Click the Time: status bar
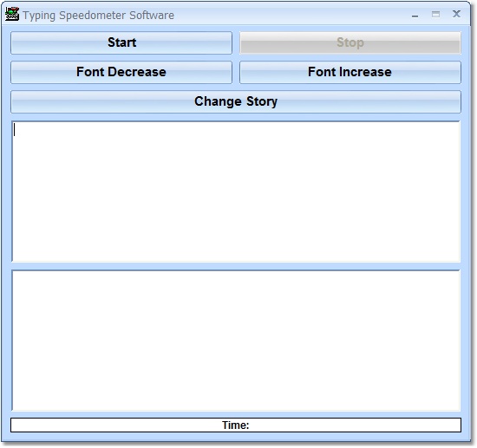The width and height of the screenshot is (477, 448). pos(236,425)
